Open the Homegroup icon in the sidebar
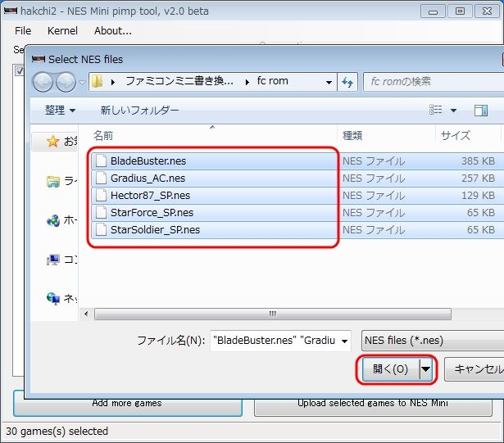 pos(53,220)
